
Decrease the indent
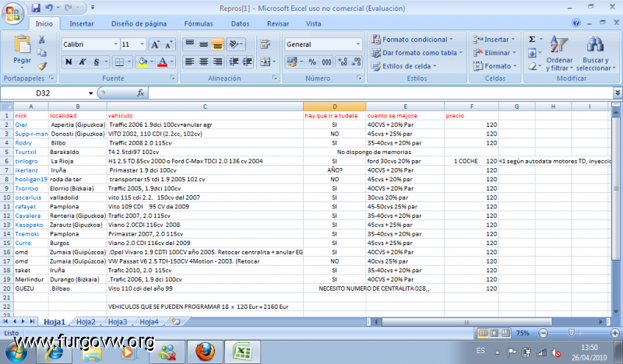234,61
